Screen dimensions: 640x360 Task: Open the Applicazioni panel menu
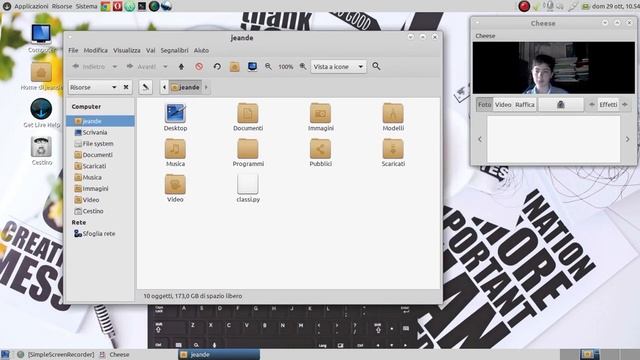point(31,7)
